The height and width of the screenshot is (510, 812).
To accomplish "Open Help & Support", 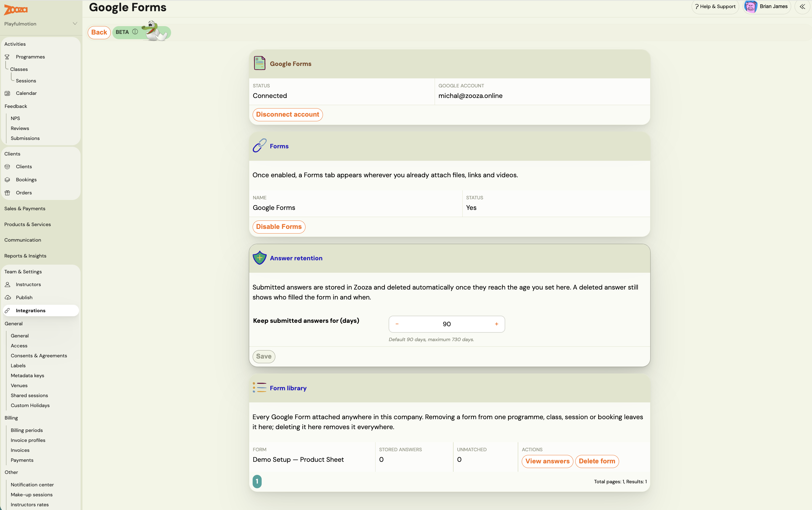I will pyautogui.click(x=715, y=7).
